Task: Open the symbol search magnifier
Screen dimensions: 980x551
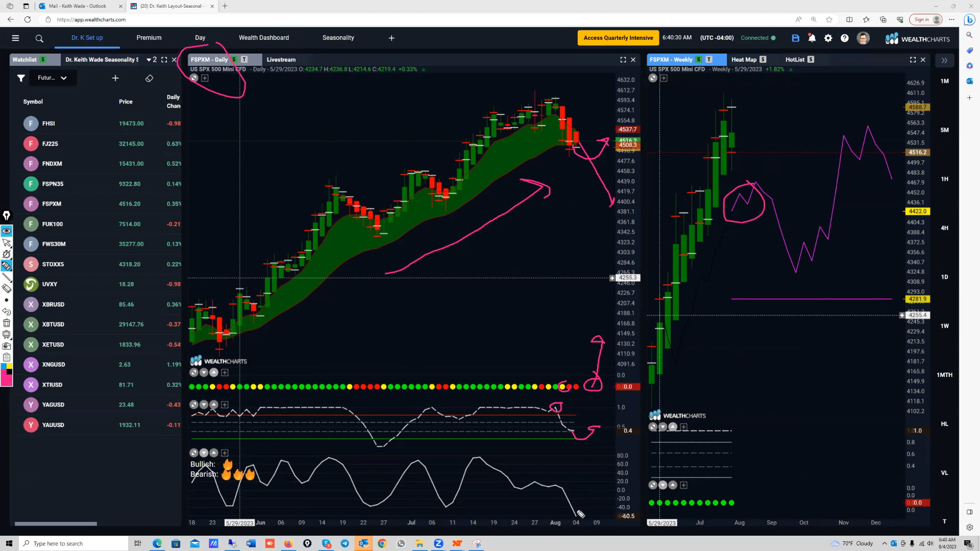Action: point(39,38)
